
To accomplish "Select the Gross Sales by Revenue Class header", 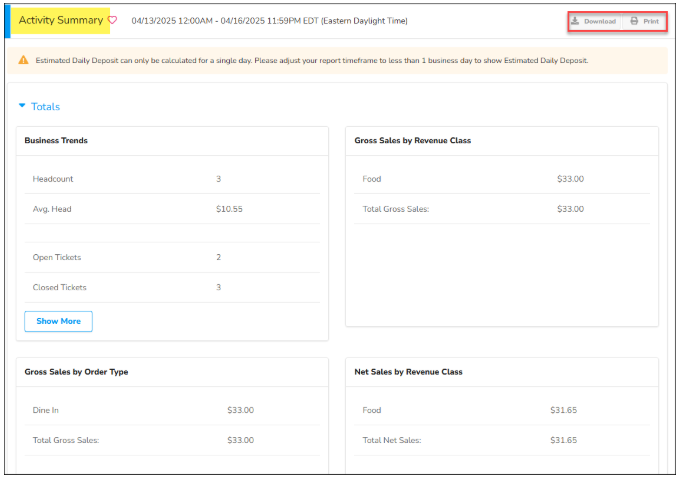I will (412, 141).
